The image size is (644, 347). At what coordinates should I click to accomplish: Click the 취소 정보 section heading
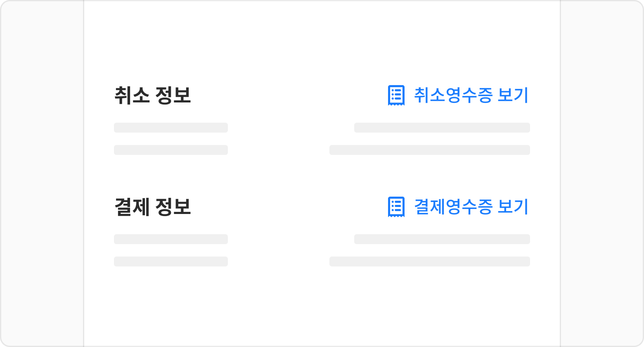[x=152, y=95]
